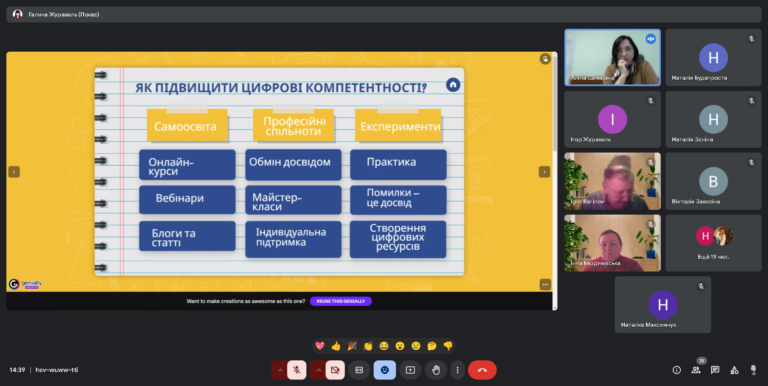Click slide title ЯК ПІДВИЩИТИ ЦИФРОВІ КОМПЕТЕНТНОСТІ
768x386 pixels.
281,88
